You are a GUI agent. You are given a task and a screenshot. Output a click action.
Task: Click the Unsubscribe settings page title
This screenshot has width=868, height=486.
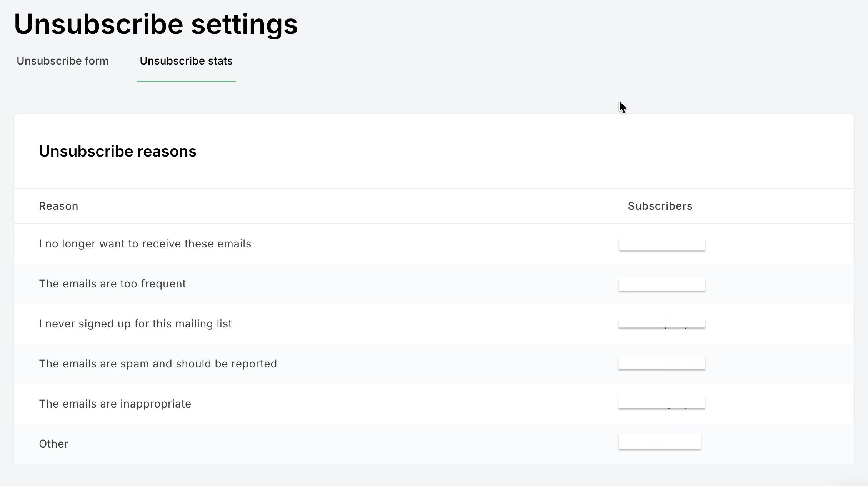(x=155, y=24)
